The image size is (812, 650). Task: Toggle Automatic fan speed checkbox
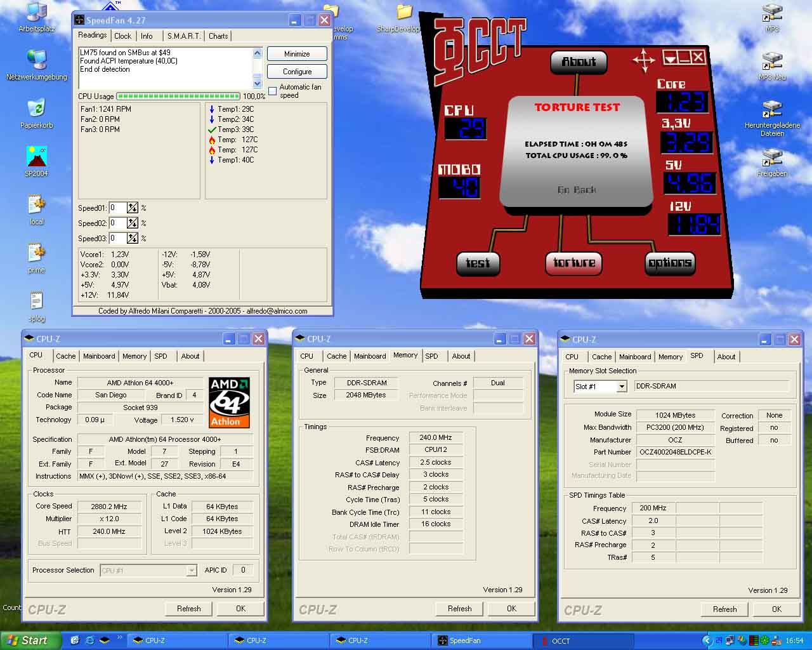click(x=273, y=91)
